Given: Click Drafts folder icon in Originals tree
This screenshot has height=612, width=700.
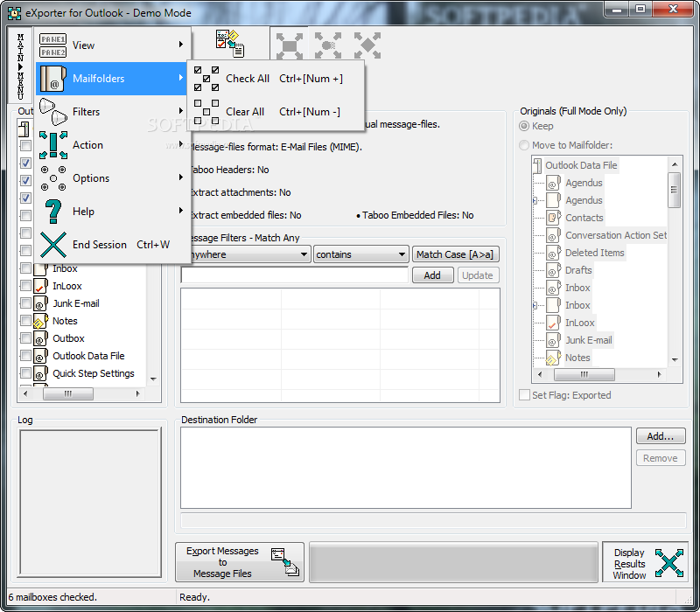Looking at the screenshot, I should [x=554, y=270].
